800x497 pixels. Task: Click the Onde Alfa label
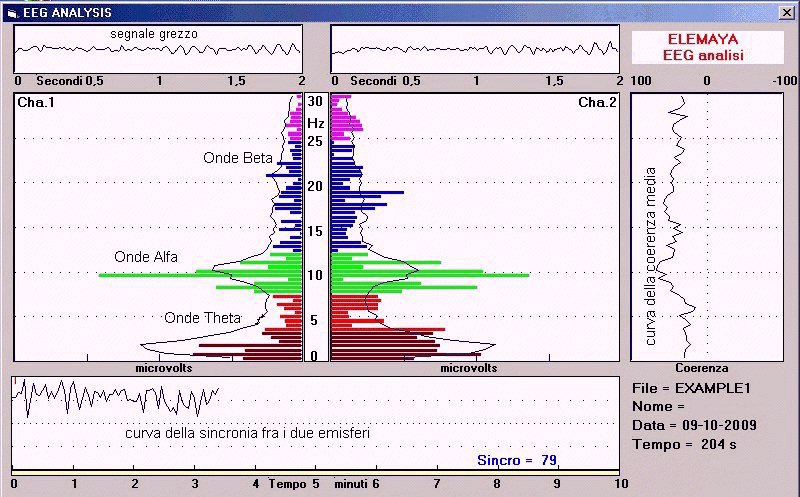146,257
